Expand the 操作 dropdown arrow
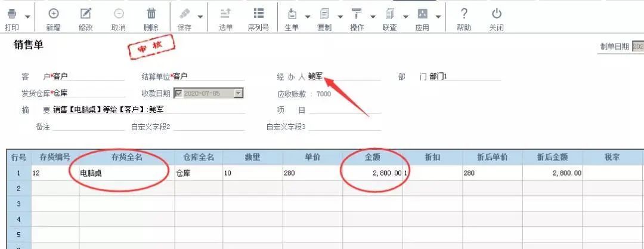 click(x=373, y=17)
